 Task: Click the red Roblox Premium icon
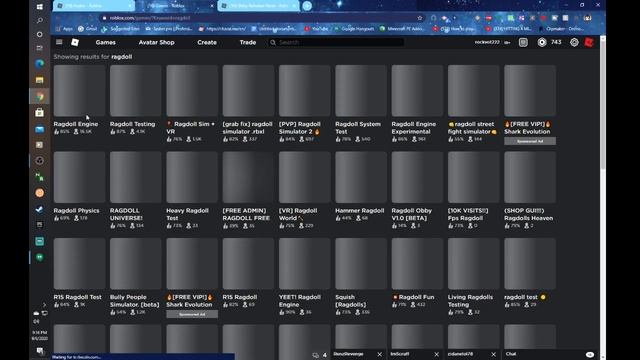click(589, 42)
